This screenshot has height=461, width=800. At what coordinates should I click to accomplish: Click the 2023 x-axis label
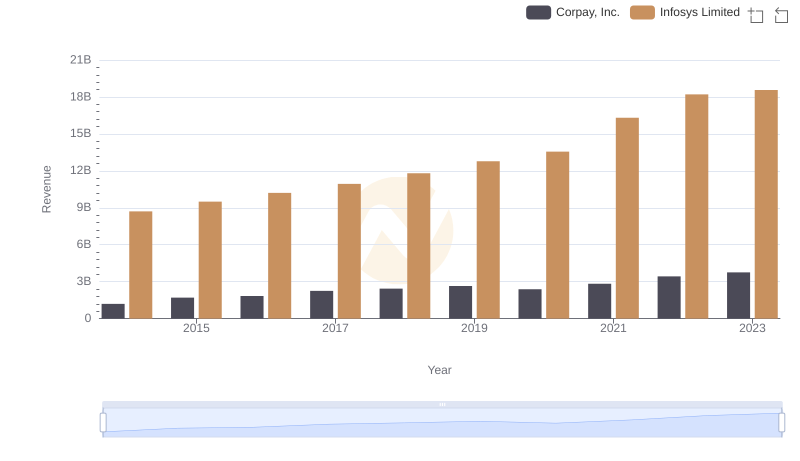pyautogui.click(x=752, y=328)
